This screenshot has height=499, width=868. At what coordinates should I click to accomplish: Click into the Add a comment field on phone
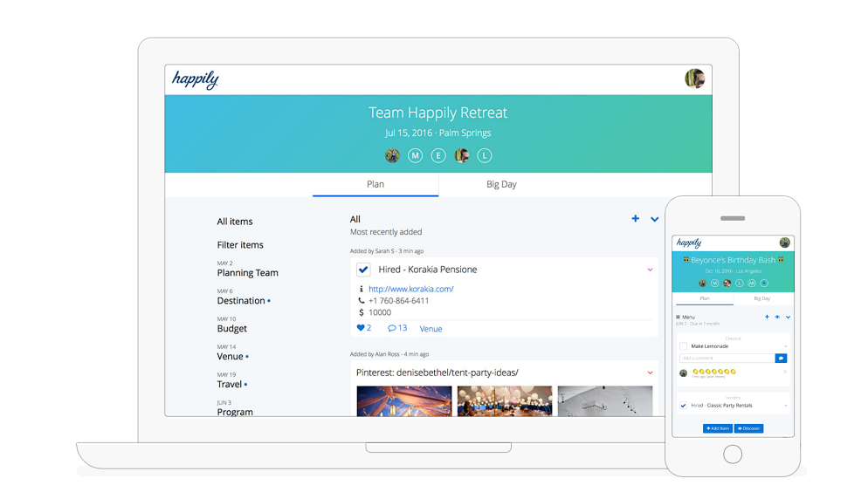tap(727, 359)
